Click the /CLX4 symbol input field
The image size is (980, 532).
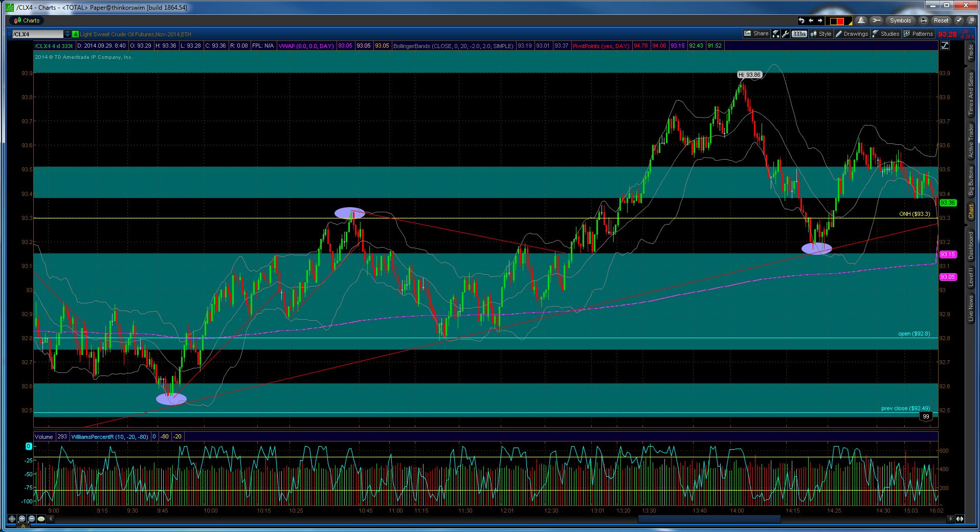38,34
